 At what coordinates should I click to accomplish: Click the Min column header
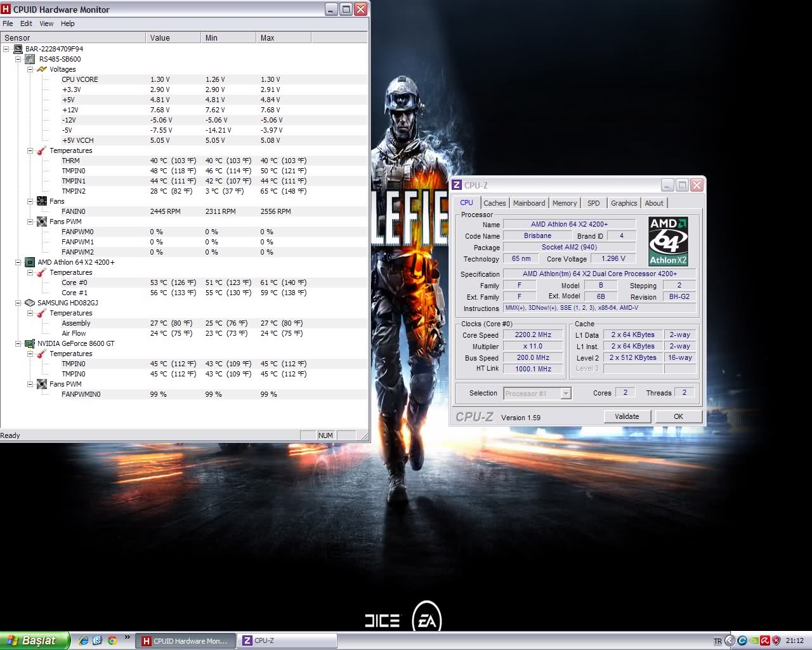[228, 37]
